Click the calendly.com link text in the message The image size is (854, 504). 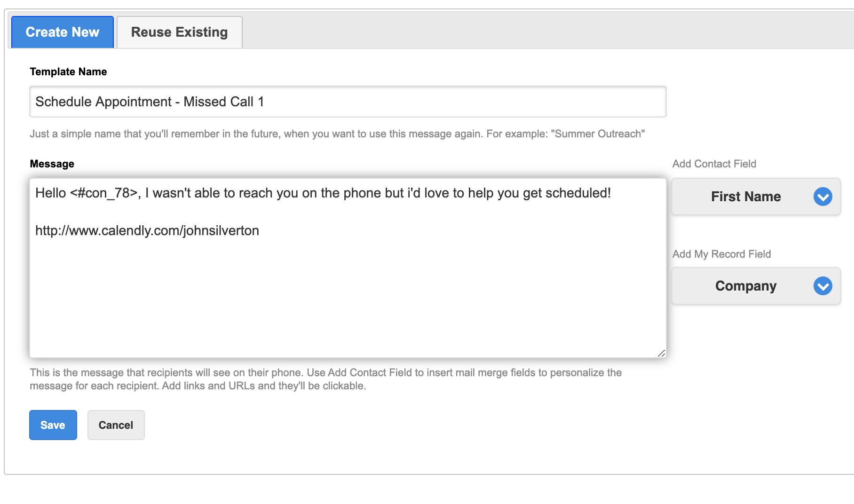tap(147, 230)
